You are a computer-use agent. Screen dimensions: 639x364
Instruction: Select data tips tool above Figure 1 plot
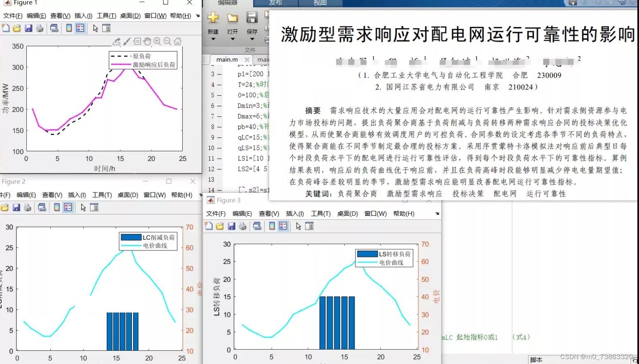pyautogui.click(x=137, y=41)
